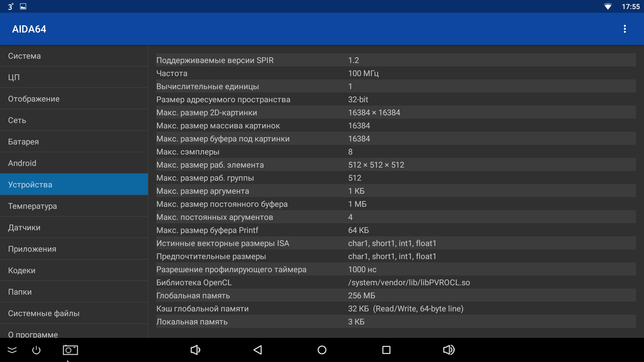The height and width of the screenshot is (362, 644).
Task: Open Системные файлы entry
Action: (74, 313)
